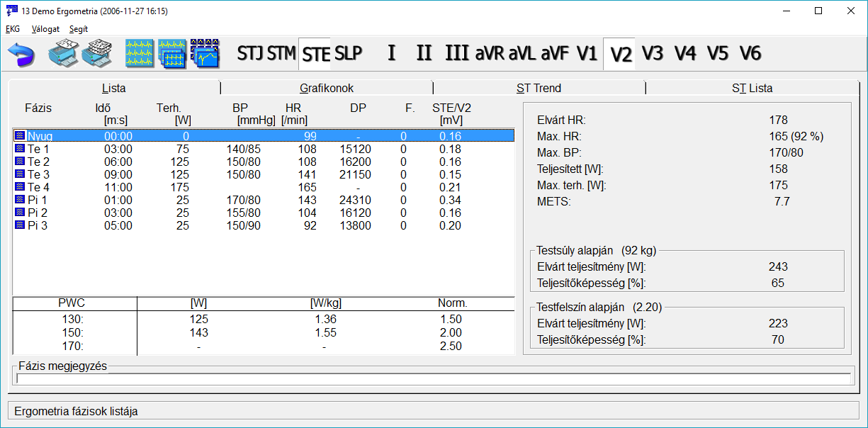Select the Te 2 phase row
868x428 pixels.
(x=264, y=162)
